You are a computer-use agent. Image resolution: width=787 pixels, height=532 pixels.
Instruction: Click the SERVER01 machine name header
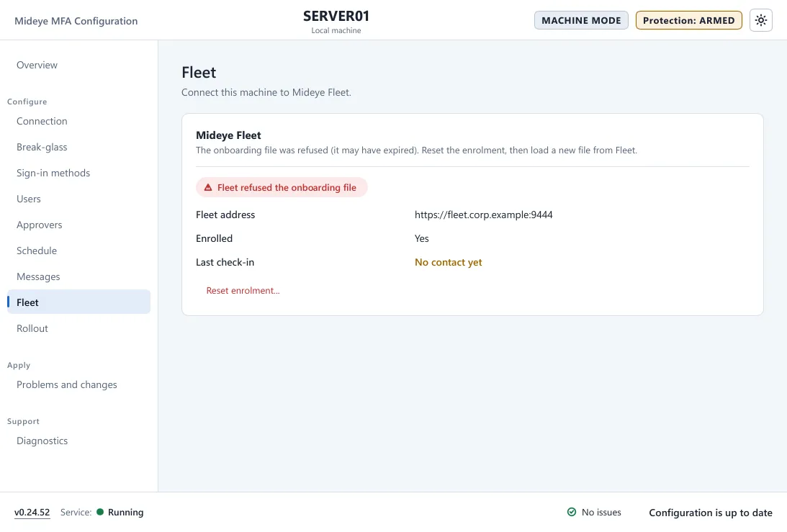[x=336, y=16]
